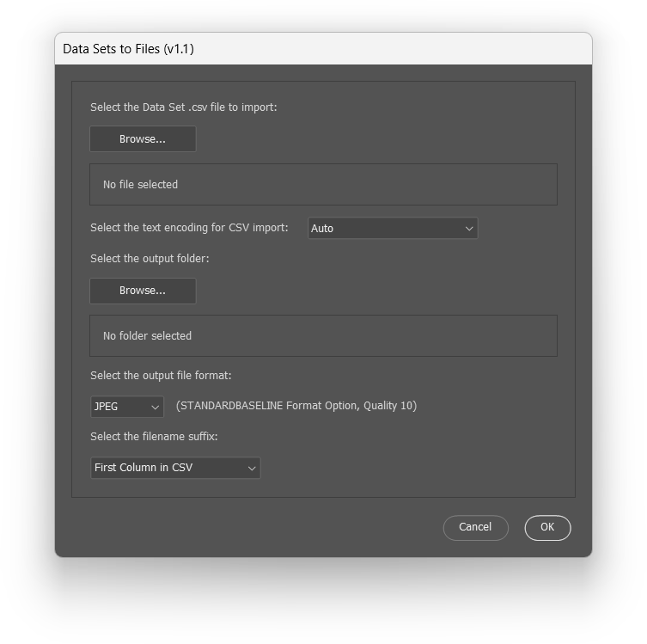This screenshot has height=644, width=647.
Task: Click the 'Select the Data Set .csv file' label
Action: pos(184,107)
